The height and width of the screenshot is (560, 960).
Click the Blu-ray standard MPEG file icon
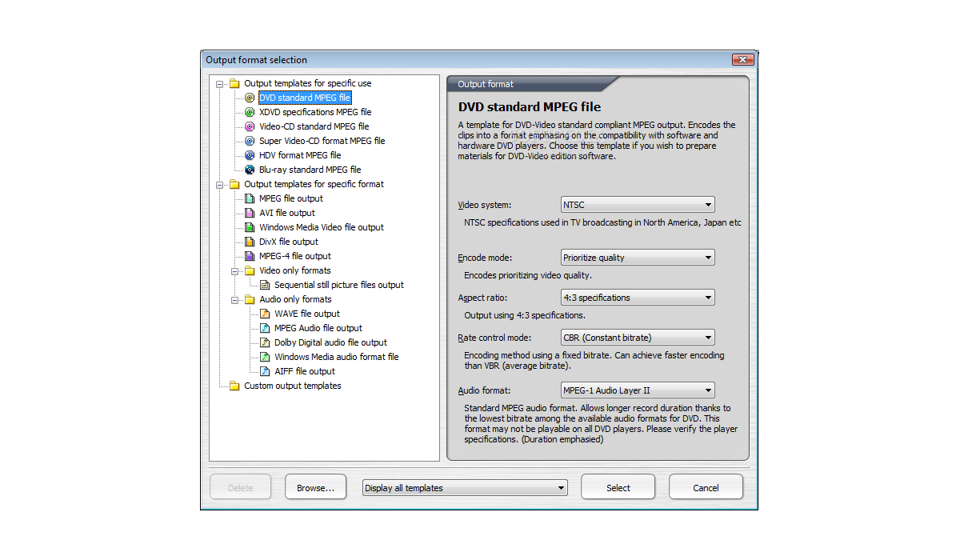[x=250, y=170]
